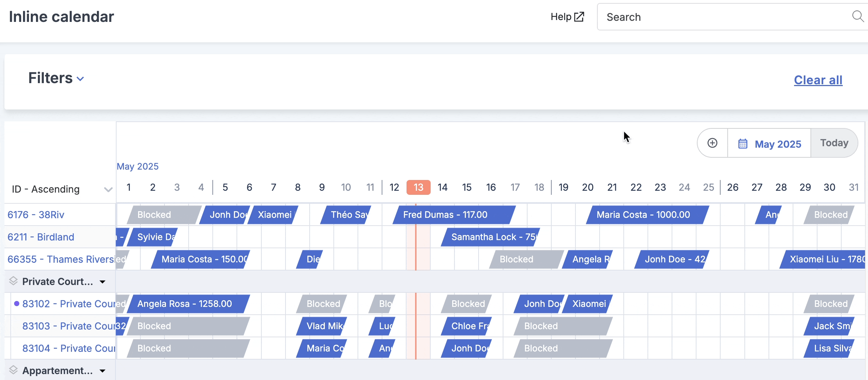Viewport: 868px width, 380px height.
Task: Open Maria Costa - 1000.00 booking
Action: tap(647, 215)
